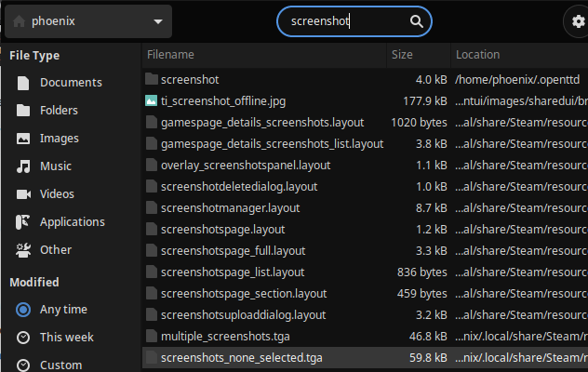Select screenshotmanager.layout in results
This screenshot has width=588, height=372.
[230, 207]
